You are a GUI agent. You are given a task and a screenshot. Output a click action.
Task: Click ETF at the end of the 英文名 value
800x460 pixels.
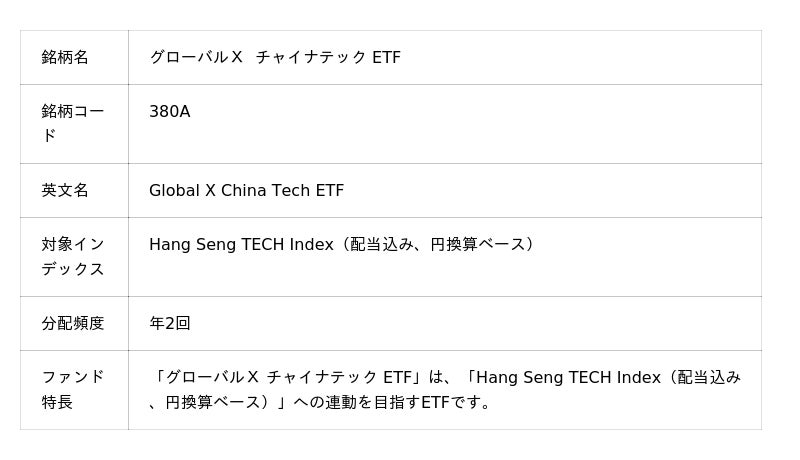tap(329, 190)
